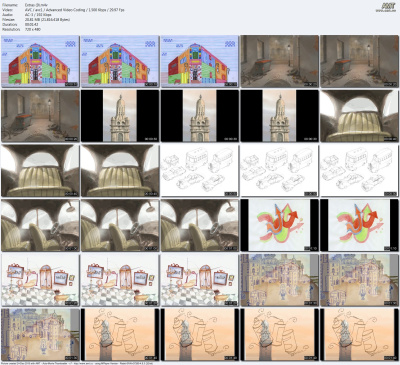
Task: Open first statue on orange background thumbnail
Action: click(x=120, y=334)
